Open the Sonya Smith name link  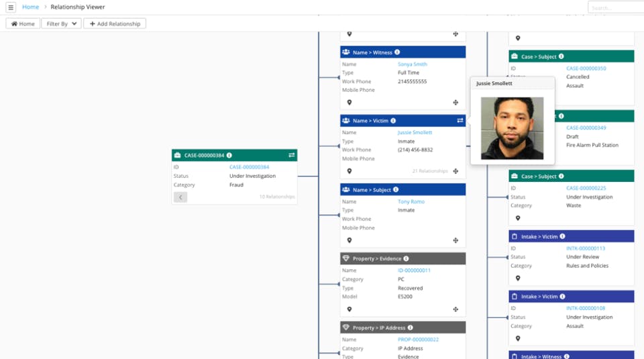click(412, 64)
